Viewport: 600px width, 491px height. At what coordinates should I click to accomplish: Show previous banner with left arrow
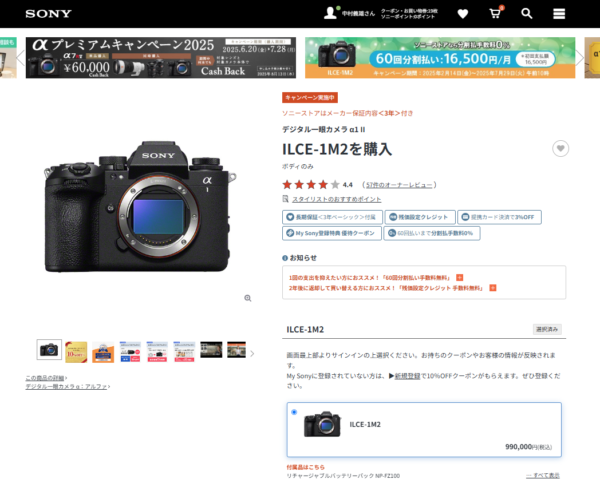(x=20, y=58)
